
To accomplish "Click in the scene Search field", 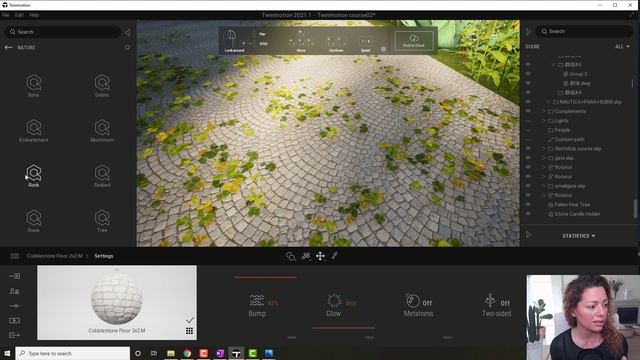I will pos(585,31).
